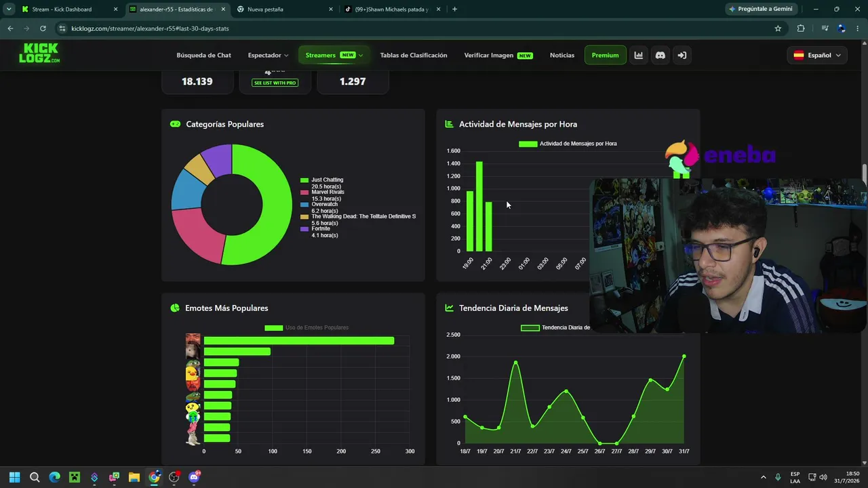Click the eneba logo overlay
Image resolution: width=868 pixels, height=488 pixels.
(720, 157)
